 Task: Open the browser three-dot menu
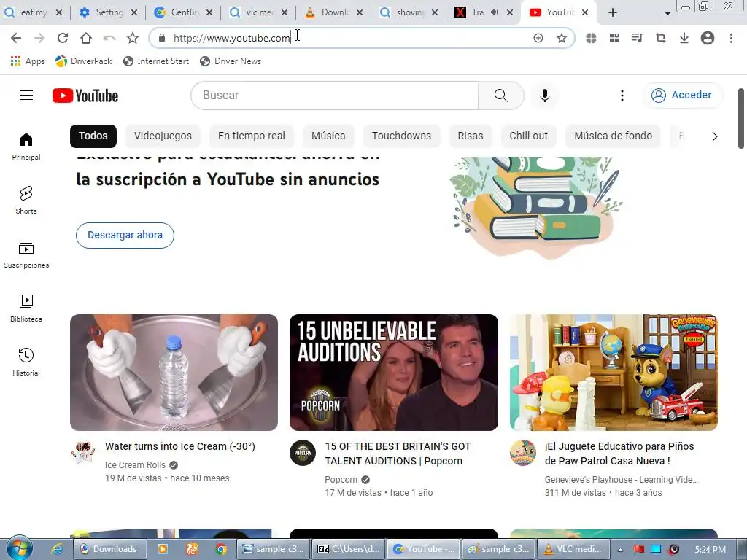tap(731, 38)
